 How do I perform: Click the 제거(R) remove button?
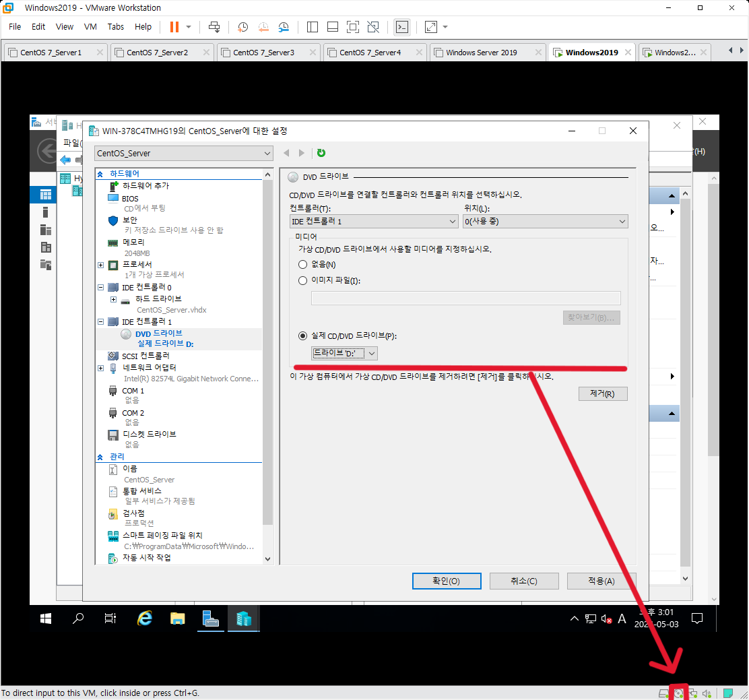click(603, 393)
